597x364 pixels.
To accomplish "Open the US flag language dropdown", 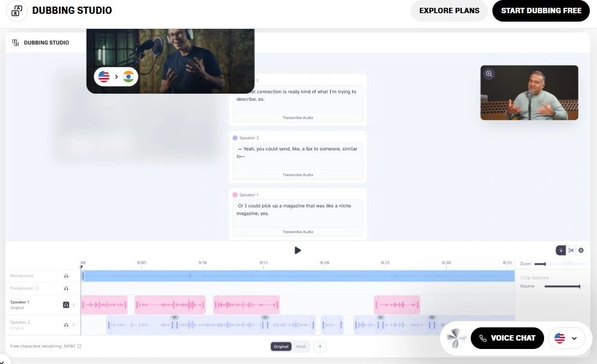I will tap(566, 338).
